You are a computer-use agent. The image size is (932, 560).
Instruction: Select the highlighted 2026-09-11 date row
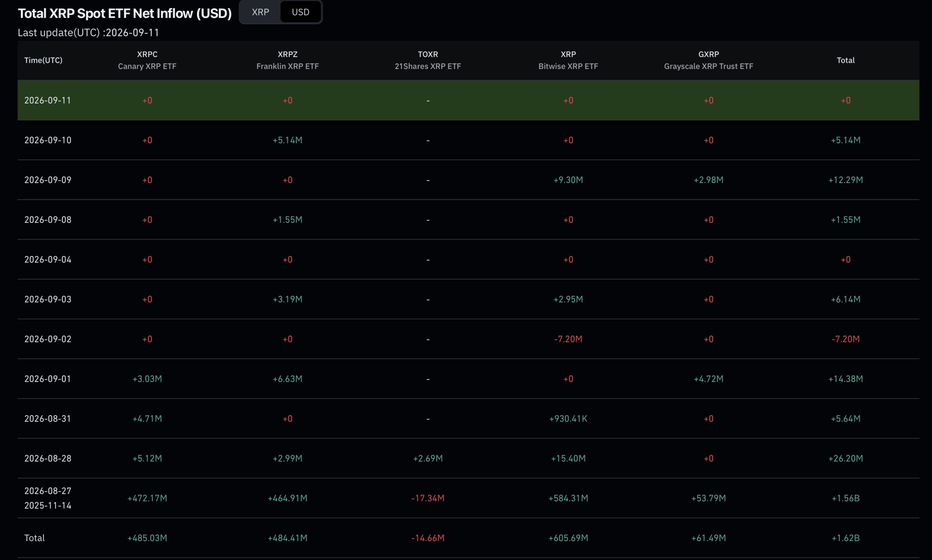pyautogui.click(x=468, y=100)
